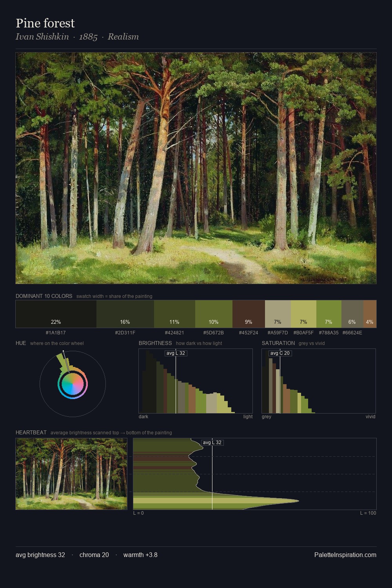The width and height of the screenshot is (392, 588).
Task: Click the 'avg C 20' saturation label
Action: (280, 353)
